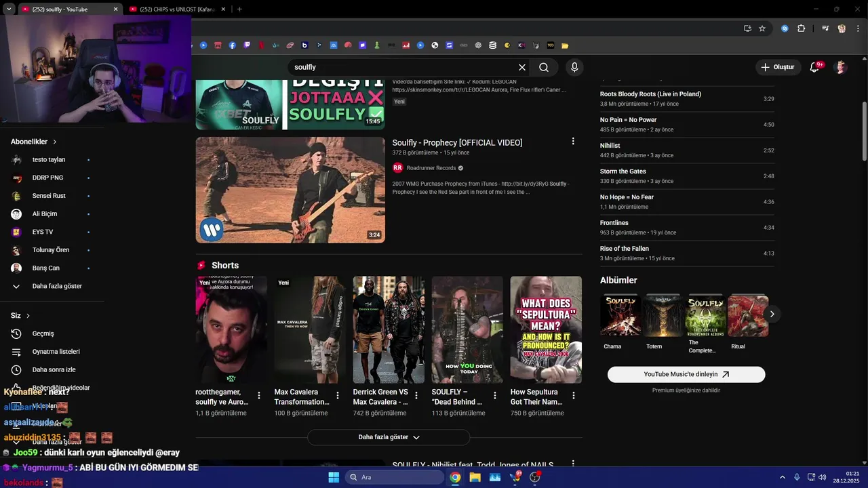
Task: Open the yellow folder bookmark
Action: 565,45
